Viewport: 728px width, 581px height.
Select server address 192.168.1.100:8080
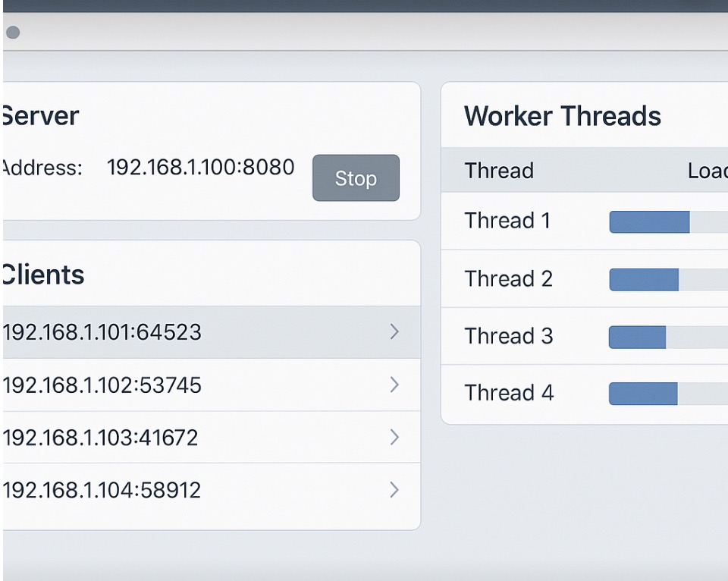200,167
